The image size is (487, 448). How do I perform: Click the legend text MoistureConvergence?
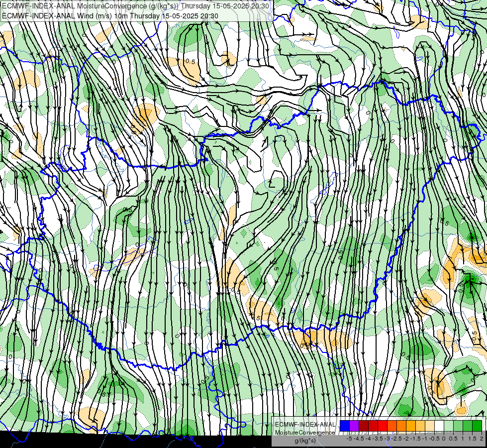(x=305, y=433)
